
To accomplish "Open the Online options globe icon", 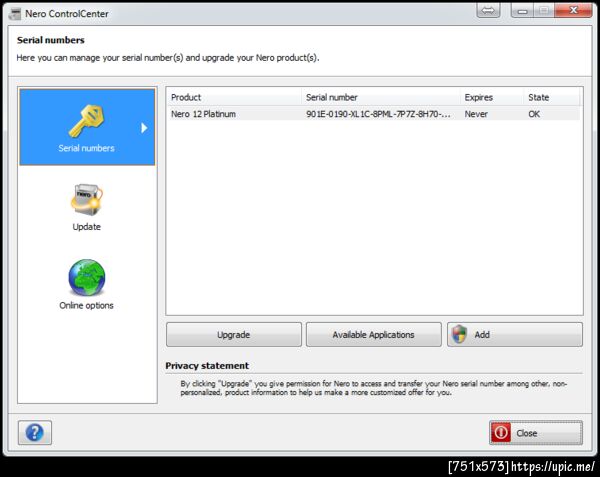I will (x=86, y=278).
